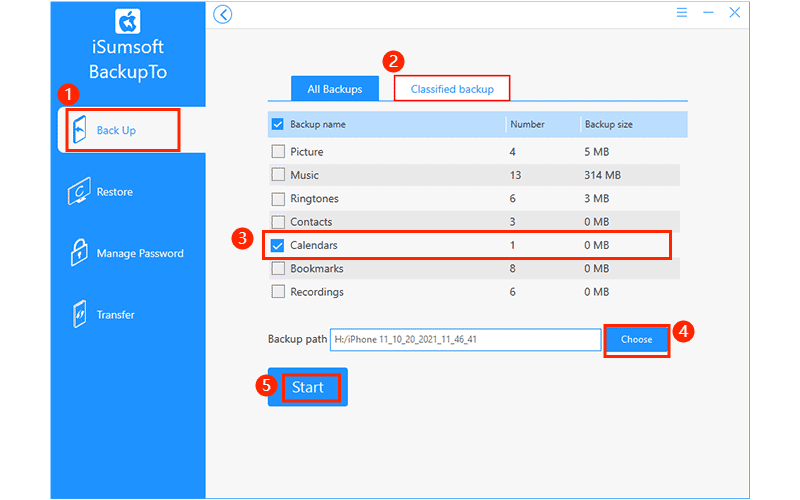Click the Contacts row label
This screenshot has width=800, height=500.
click(x=311, y=222)
